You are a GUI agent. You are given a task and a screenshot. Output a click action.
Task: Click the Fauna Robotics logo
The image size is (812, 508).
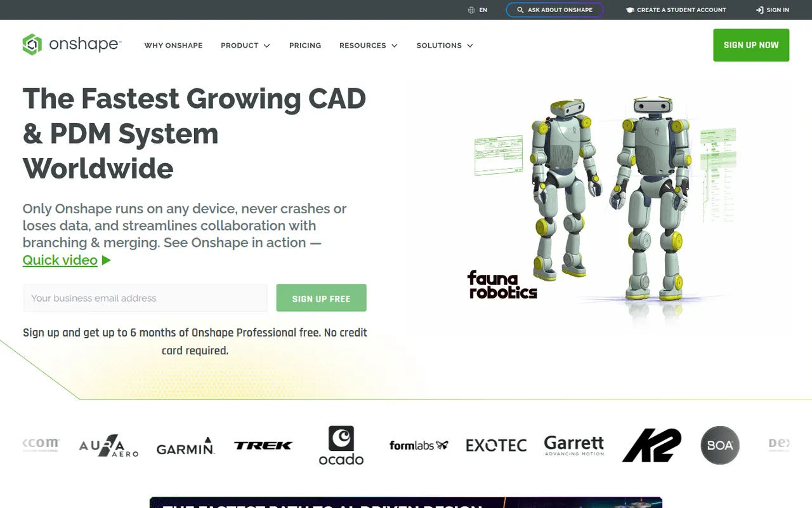pyautogui.click(x=502, y=284)
